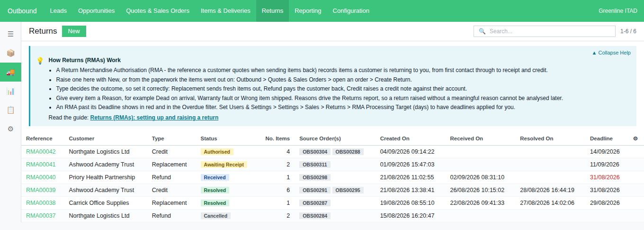Open return RMA00040
The image size is (644, 230).
pyautogui.click(x=41, y=177)
